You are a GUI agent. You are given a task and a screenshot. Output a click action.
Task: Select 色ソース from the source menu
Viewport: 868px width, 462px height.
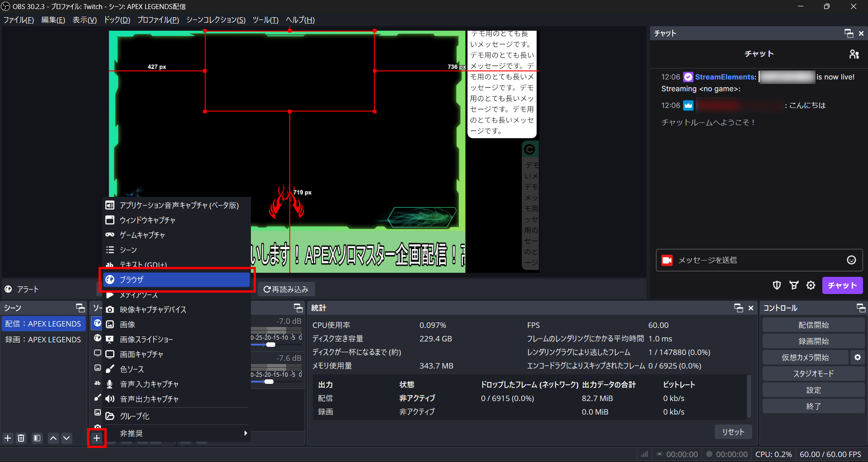(176, 369)
